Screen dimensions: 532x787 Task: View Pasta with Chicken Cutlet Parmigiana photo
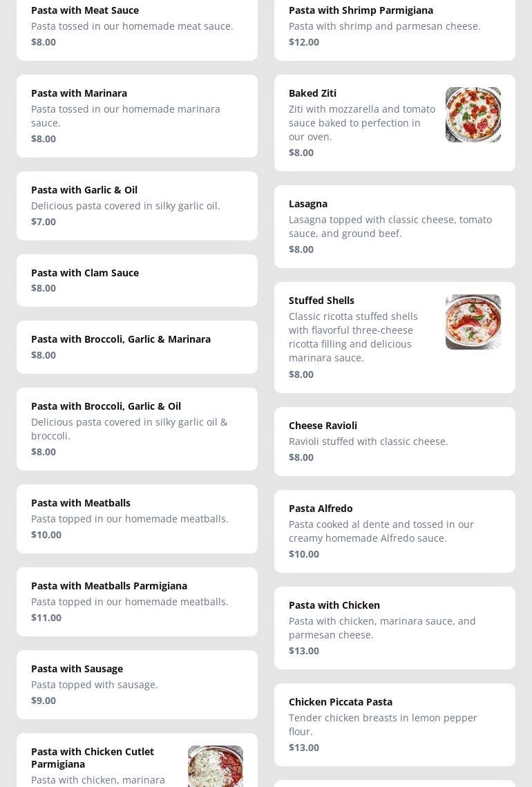tap(215, 766)
